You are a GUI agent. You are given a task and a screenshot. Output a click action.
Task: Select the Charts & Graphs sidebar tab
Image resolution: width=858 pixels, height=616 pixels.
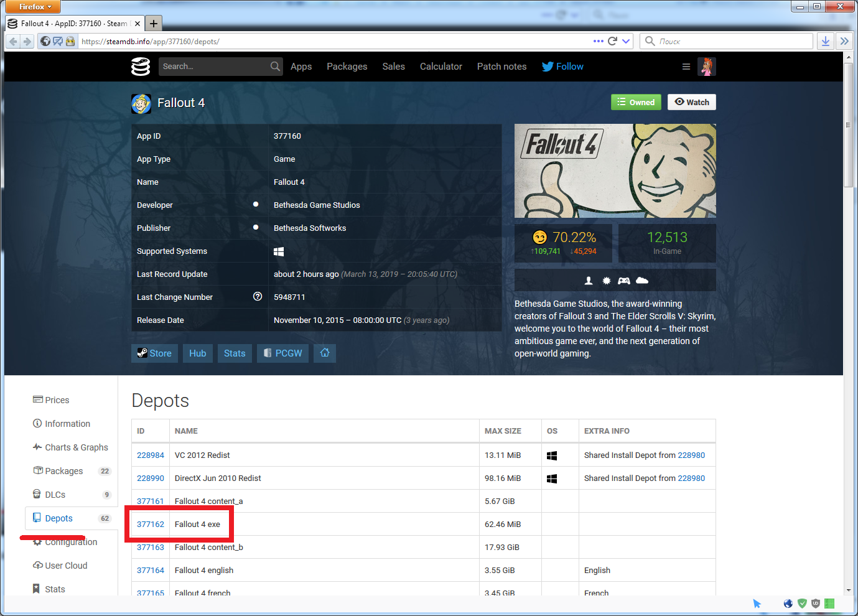(71, 447)
